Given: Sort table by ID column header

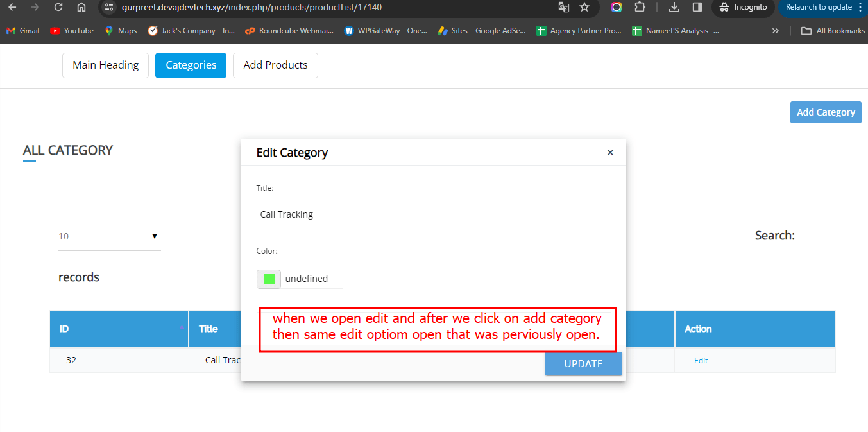Looking at the screenshot, I should click(x=119, y=329).
